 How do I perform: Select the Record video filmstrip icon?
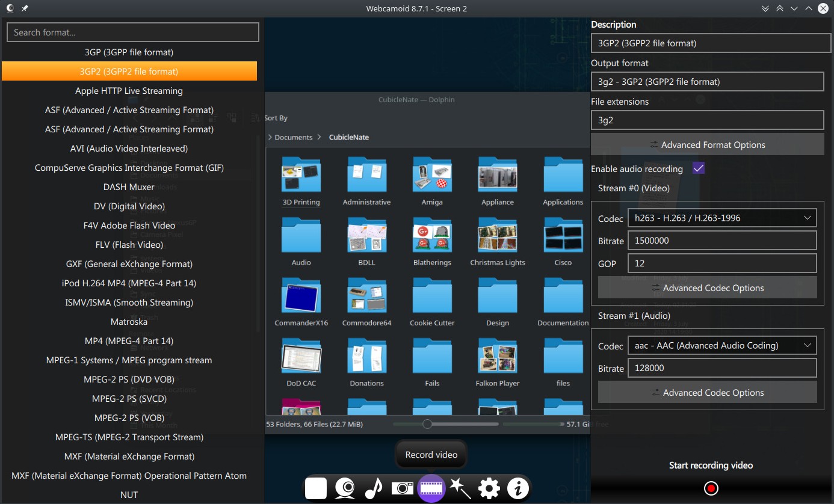431,488
